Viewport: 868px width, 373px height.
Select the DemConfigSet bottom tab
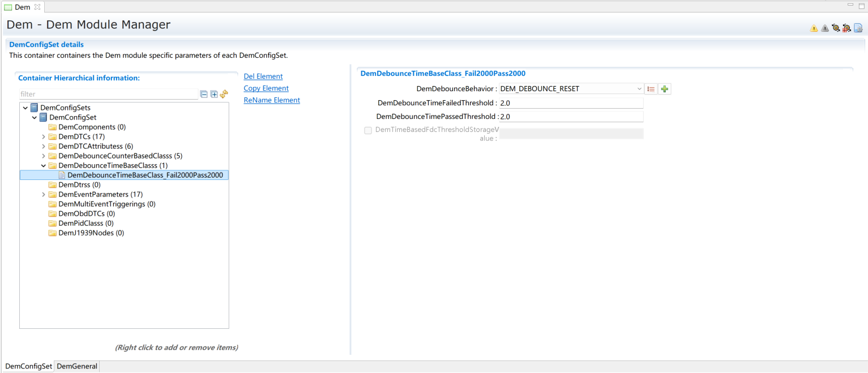coord(28,366)
